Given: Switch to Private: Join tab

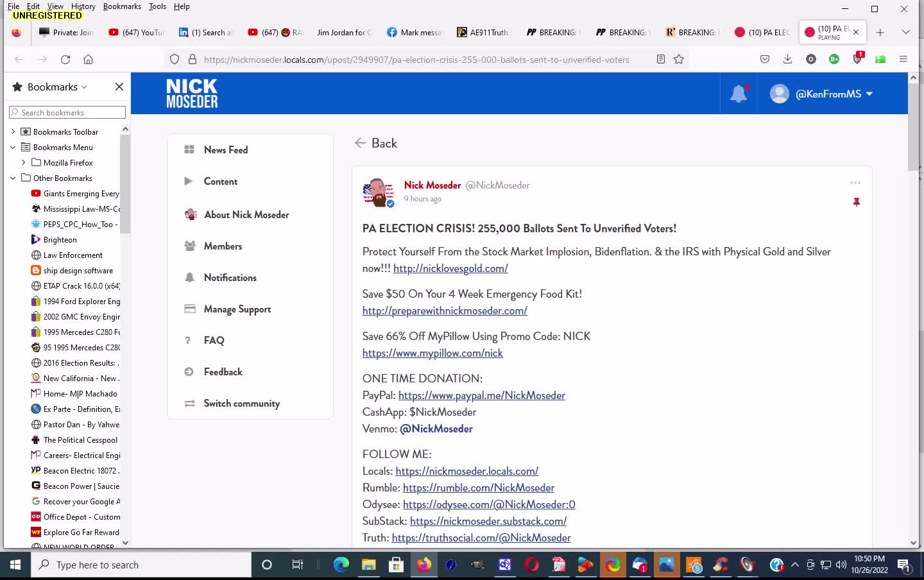Looking at the screenshot, I should coord(66,32).
